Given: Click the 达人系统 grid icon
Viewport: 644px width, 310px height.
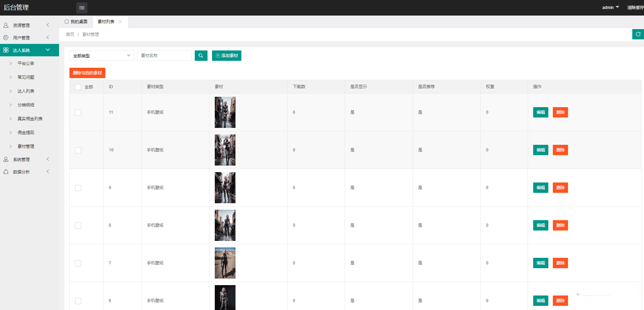Looking at the screenshot, I should click(x=6, y=50).
